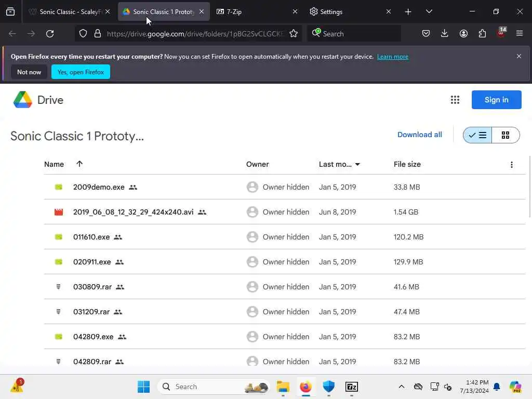The image size is (532, 399).
Task: Open 2009demo.exe file
Action: [99, 187]
